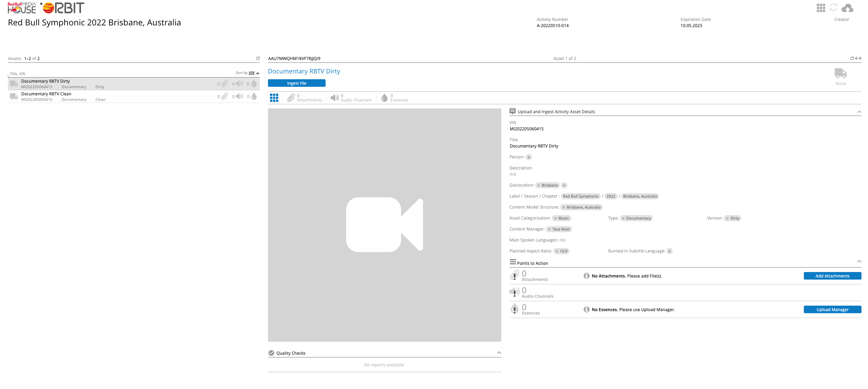This screenshot has height=389, width=868.
Task: Click the Ingest File button
Action: coord(296,83)
